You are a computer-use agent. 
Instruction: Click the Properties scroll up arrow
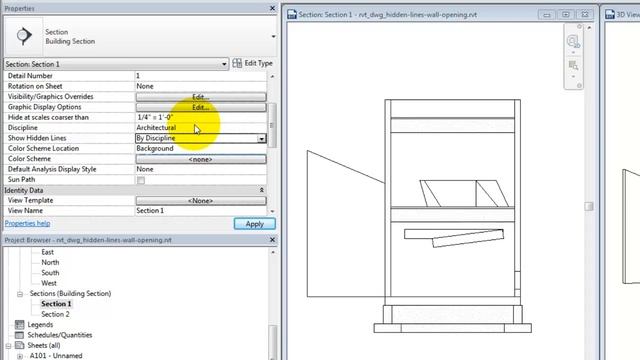click(x=272, y=76)
